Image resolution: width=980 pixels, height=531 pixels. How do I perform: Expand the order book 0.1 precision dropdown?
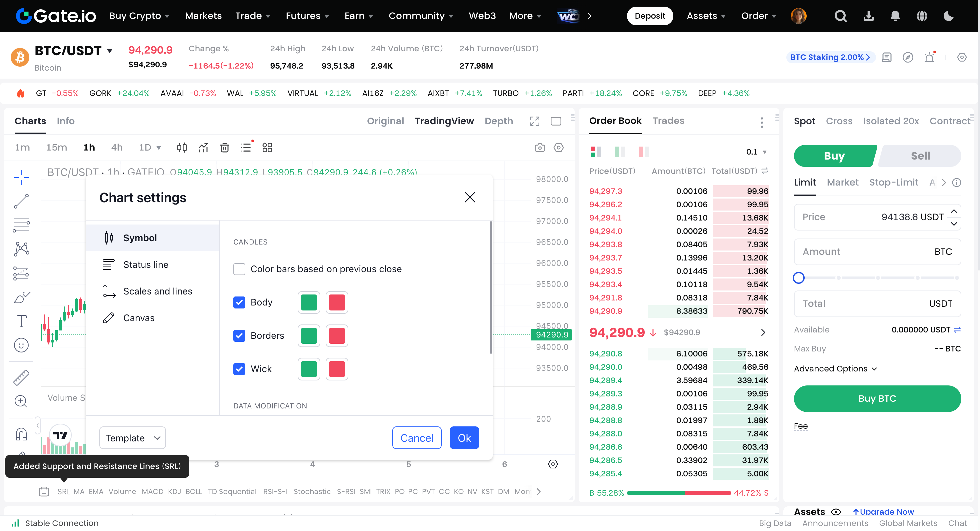756,152
